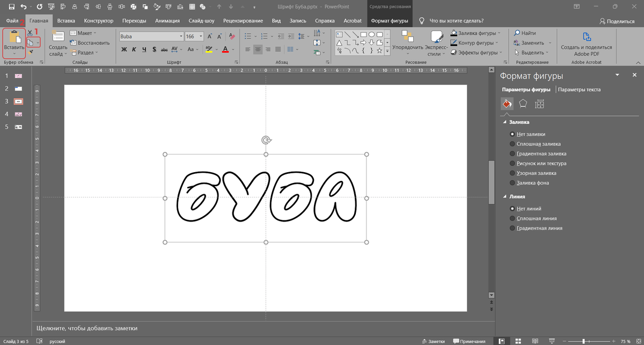Align text to the left
The image size is (644, 345).
[x=248, y=49]
